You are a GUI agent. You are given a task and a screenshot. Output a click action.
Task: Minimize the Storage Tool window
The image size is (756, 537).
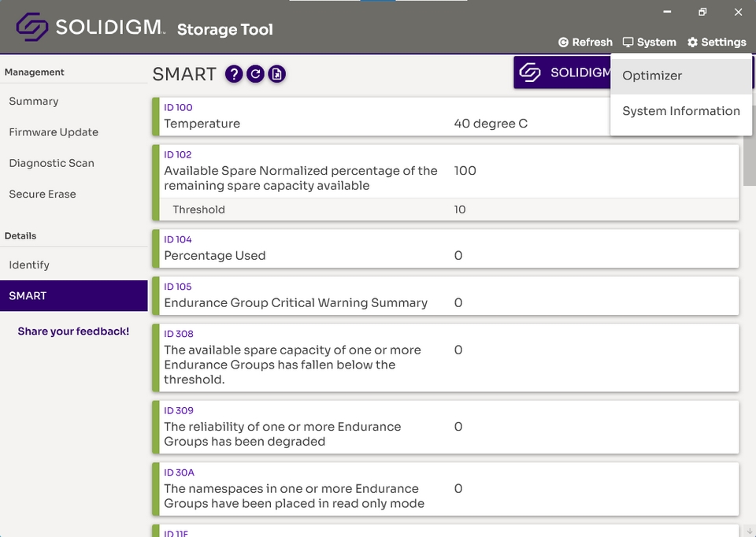(x=667, y=12)
